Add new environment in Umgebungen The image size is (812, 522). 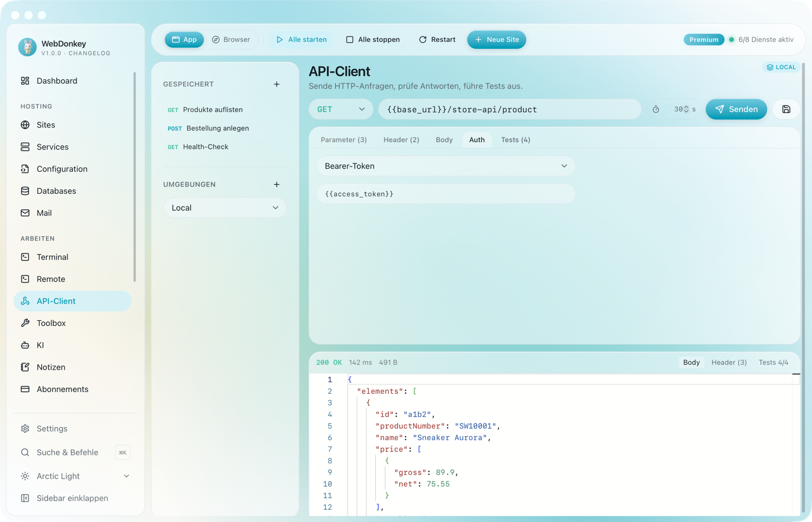pyautogui.click(x=277, y=184)
